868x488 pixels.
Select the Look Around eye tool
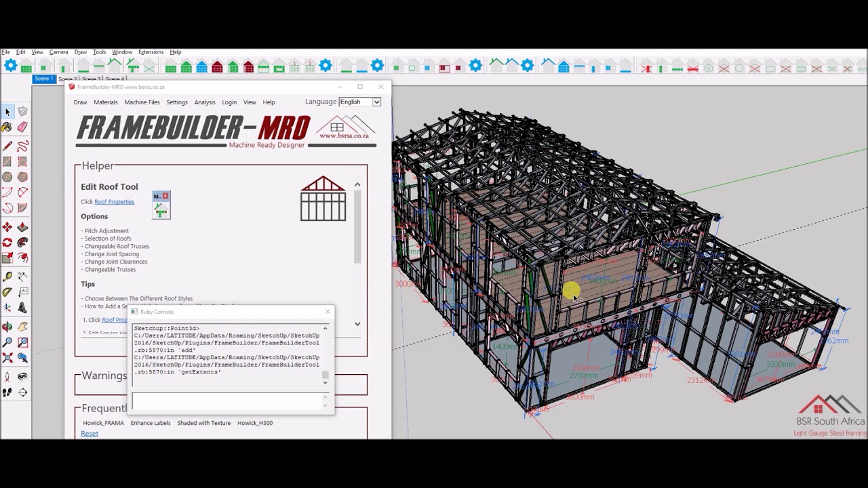[22, 377]
